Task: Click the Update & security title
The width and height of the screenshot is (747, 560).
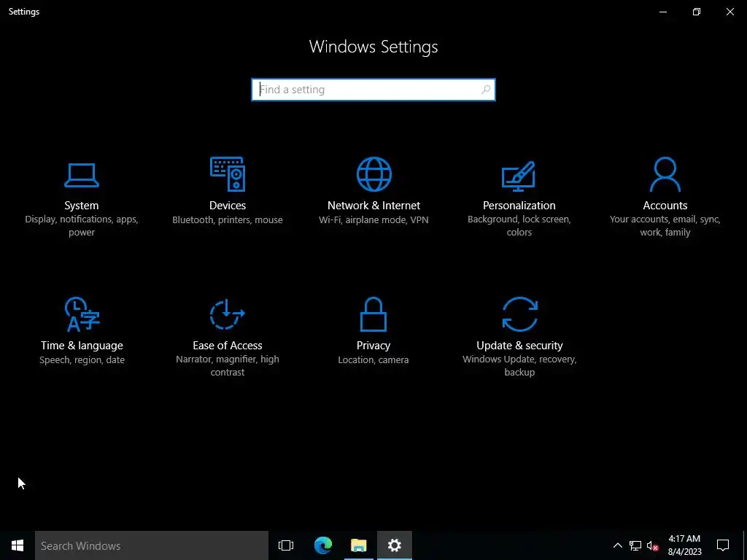Action: point(519,345)
